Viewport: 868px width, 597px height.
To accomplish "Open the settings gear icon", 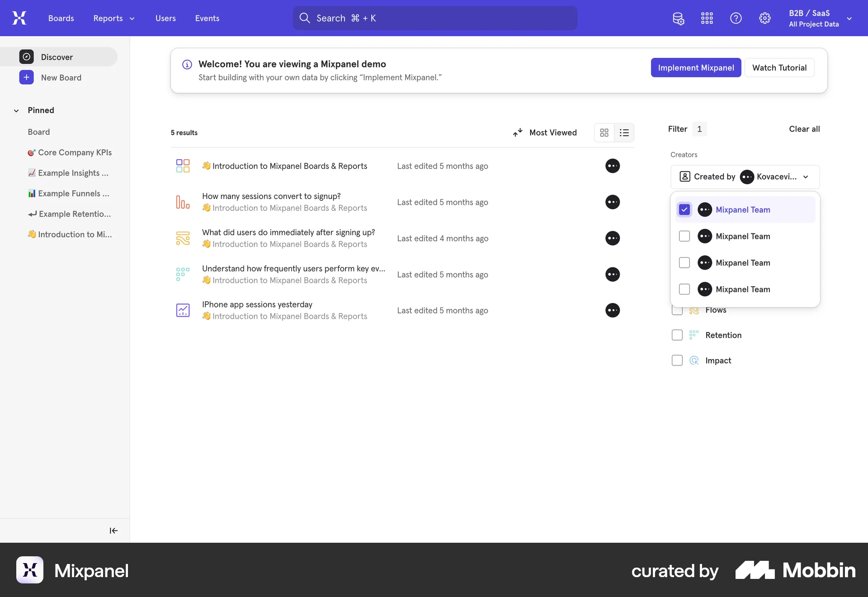I will coord(765,18).
